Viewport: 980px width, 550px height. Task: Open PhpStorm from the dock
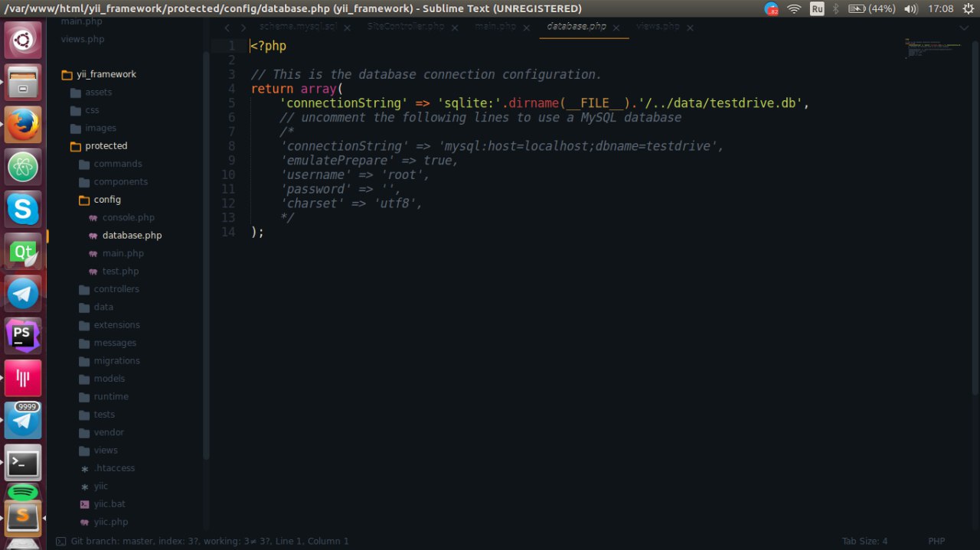coord(23,335)
